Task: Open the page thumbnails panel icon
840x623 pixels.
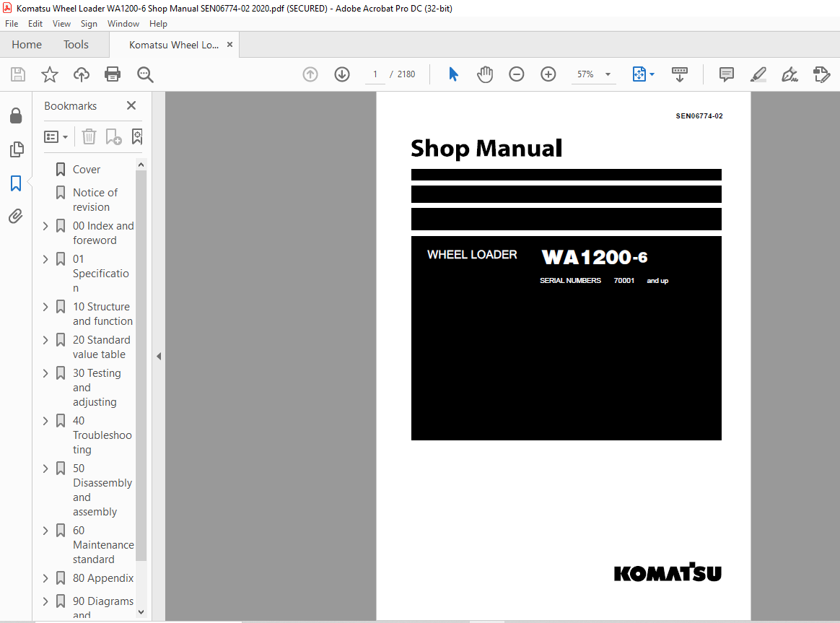Action: point(17,149)
